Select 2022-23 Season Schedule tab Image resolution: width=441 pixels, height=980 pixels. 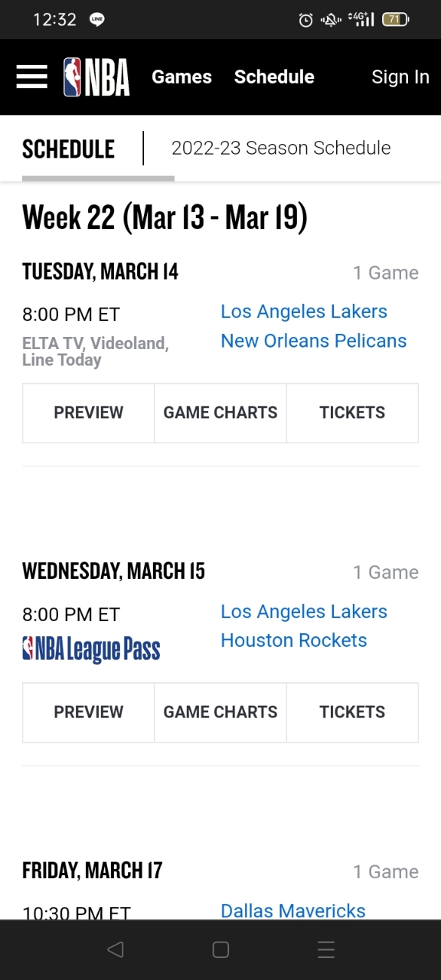pos(281,148)
